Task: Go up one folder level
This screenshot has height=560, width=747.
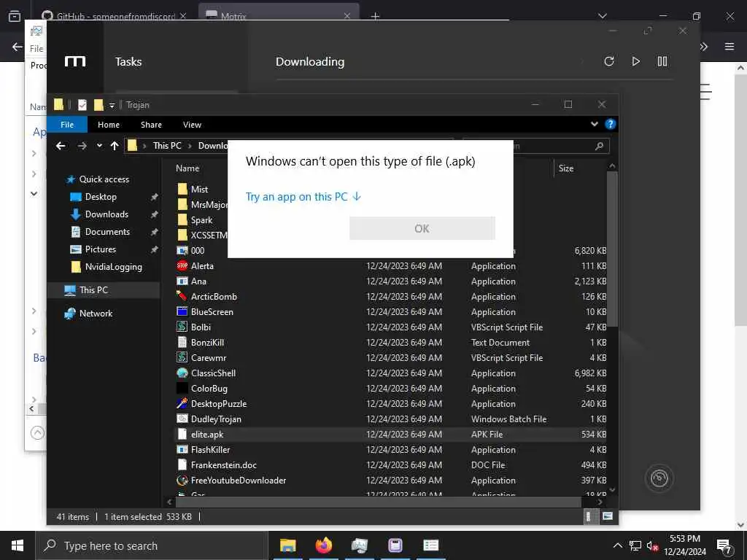Action: [115, 146]
